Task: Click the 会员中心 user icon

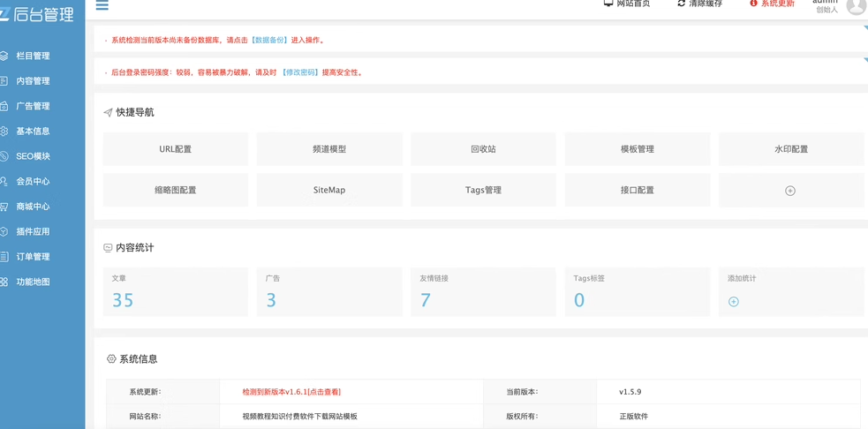Action: tap(4, 181)
